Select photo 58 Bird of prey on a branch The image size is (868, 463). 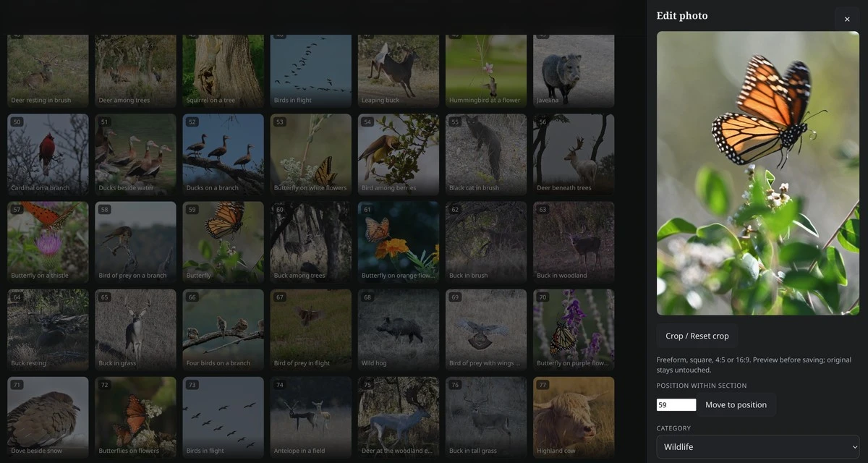click(135, 242)
